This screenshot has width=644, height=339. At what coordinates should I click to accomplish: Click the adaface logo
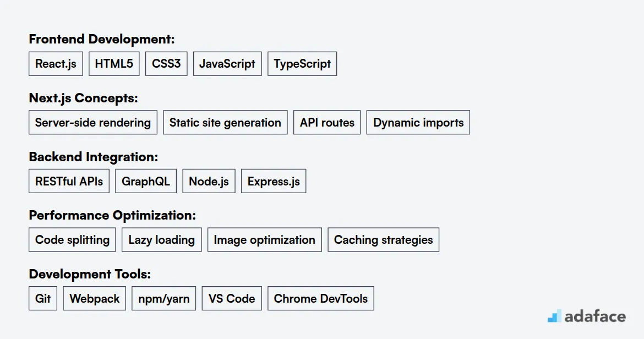point(587,316)
